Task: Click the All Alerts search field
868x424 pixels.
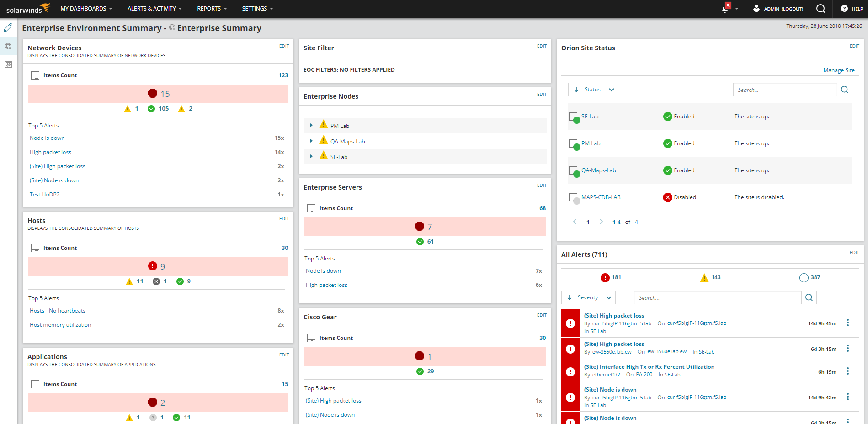Action: pos(718,297)
